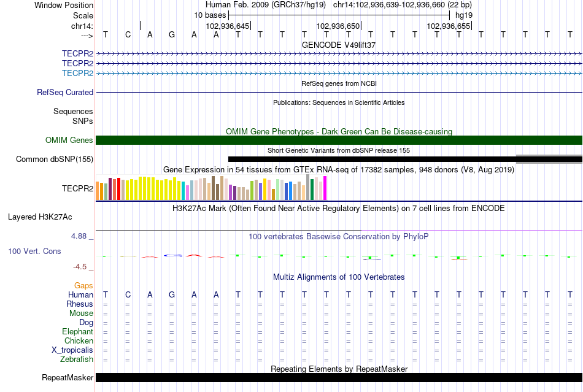Click the SNPs track label
Screen dimensions: 583x392
[83, 121]
